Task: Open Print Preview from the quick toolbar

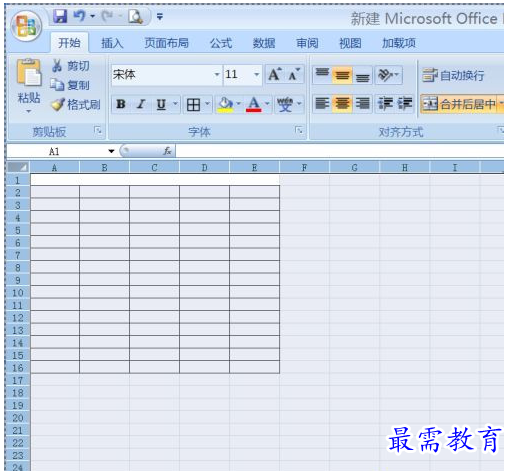Action: [136, 16]
